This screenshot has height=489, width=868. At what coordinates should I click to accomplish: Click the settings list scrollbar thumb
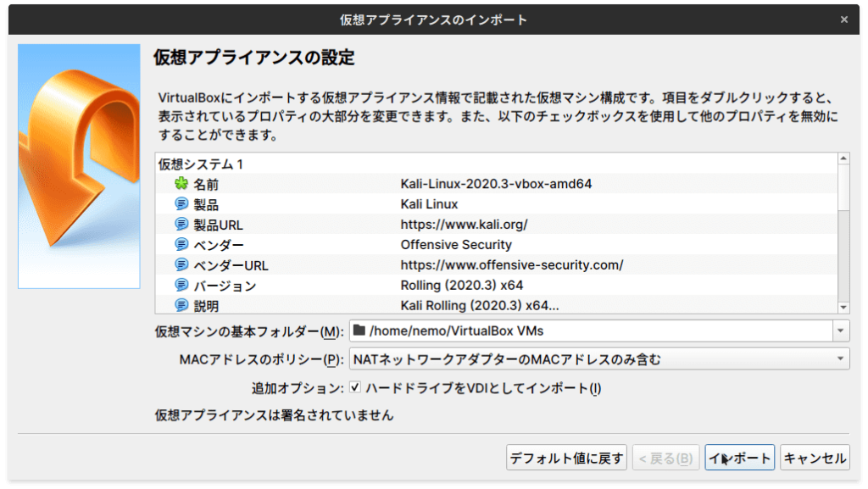click(x=843, y=187)
